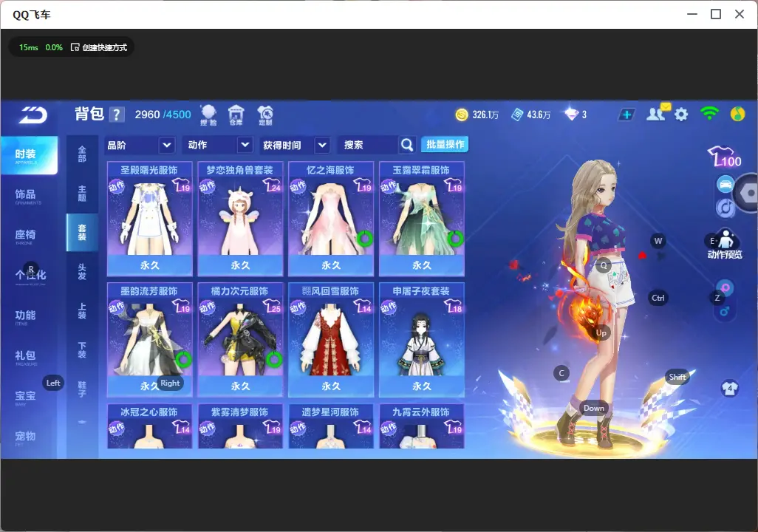Click the 创建快捷方式 shortcut icon
The height and width of the screenshot is (532, 758).
[x=75, y=47]
